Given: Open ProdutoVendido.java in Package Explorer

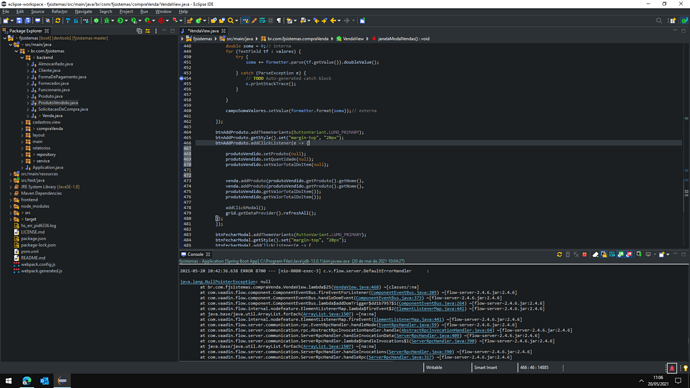Looking at the screenshot, I should [x=58, y=103].
